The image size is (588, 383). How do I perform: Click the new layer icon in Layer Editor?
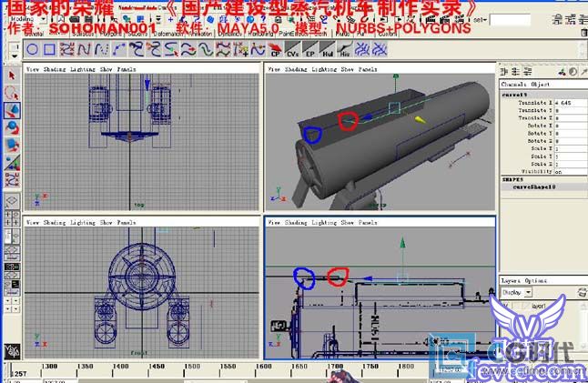tap(583, 292)
